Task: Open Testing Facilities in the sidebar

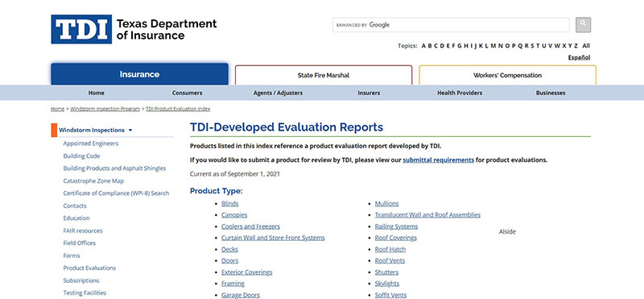Action: tap(85, 293)
